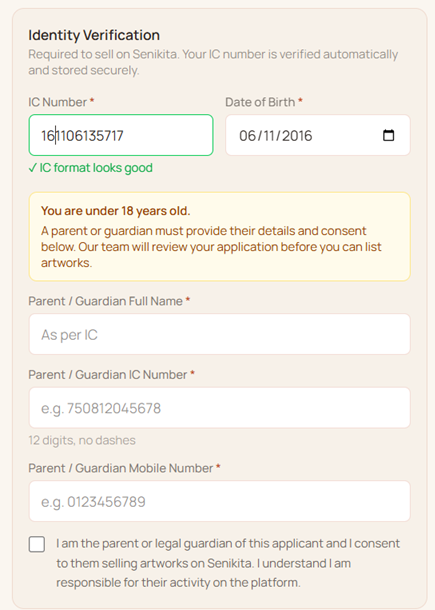Click the 'Date of Birth' field label
435x610 pixels.
pyautogui.click(x=260, y=102)
